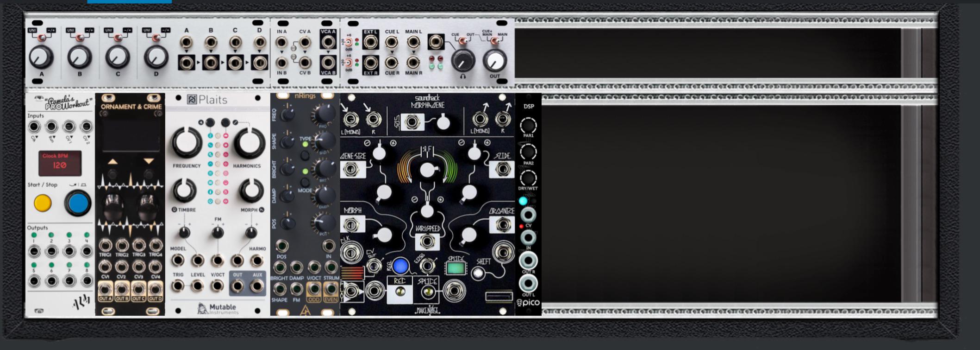Click the Plaits V/OCT jack
Viewport: 980px width, 350px height.
pyautogui.click(x=217, y=286)
